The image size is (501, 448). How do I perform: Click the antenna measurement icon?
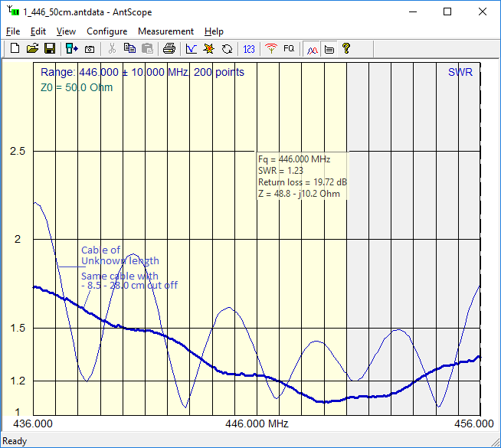270,48
